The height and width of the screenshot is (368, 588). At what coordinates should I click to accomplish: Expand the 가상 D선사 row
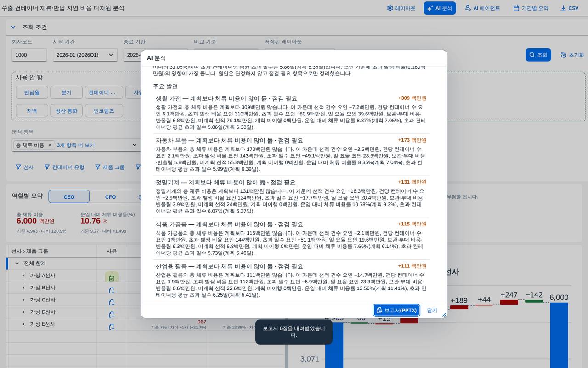(x=23, y=312)
